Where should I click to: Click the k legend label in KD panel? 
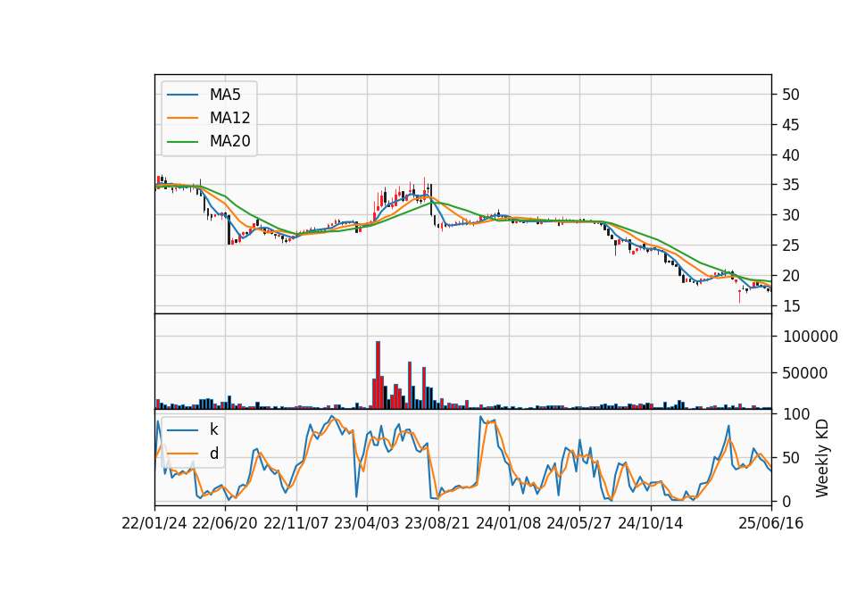[213, 429]
